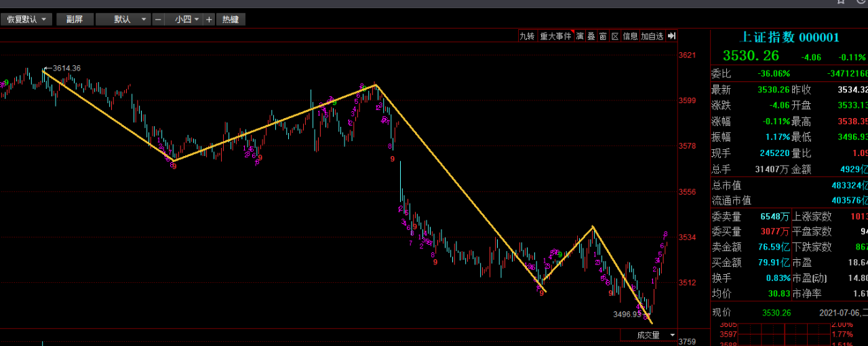Click the current price 3530.26 header
The height and width of the screenshot is (346, 868).
(751, 56)
